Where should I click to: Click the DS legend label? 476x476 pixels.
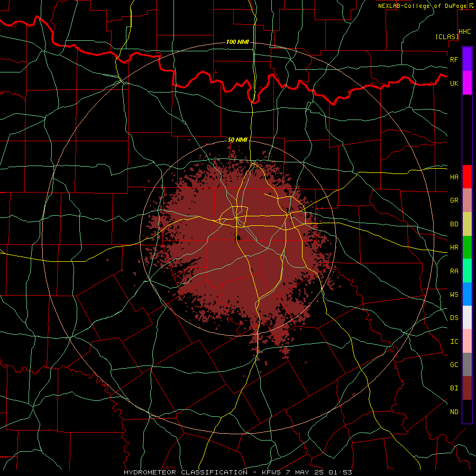pyautogui.click(x=454, y=317)
